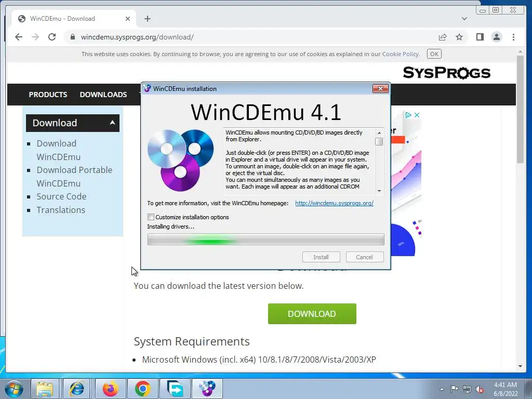This screenshot has height=399, width=532.
Task: Launch Firefox from the taskbar
Action: coord(111,389)
